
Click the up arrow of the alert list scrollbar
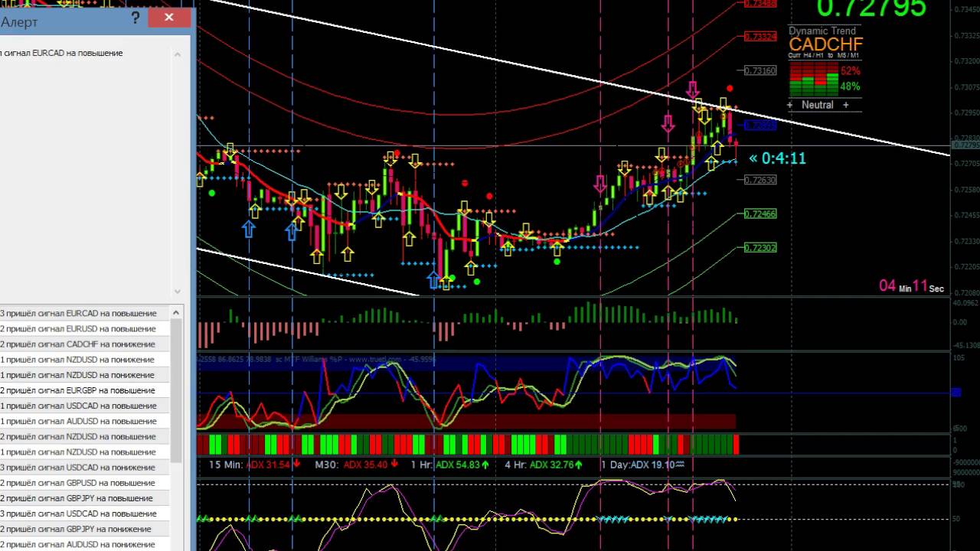pos(177,312)
